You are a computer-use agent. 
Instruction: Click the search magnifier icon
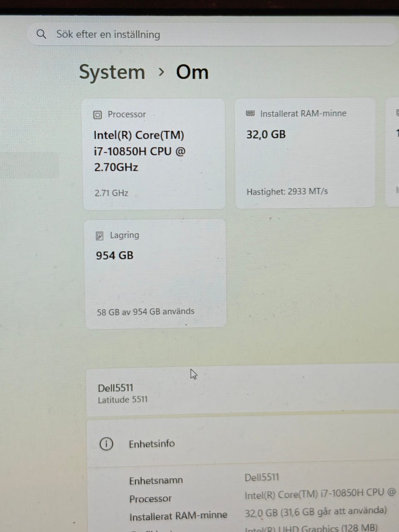[41, 34]
